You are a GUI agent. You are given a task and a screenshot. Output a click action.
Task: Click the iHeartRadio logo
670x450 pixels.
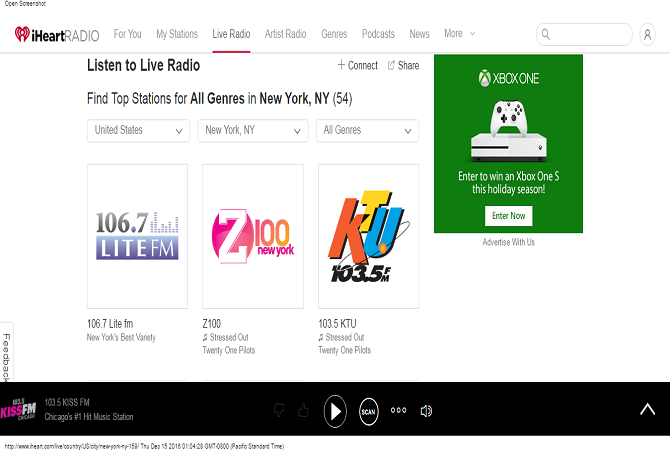pyautogui.click(x=56, y=35)
